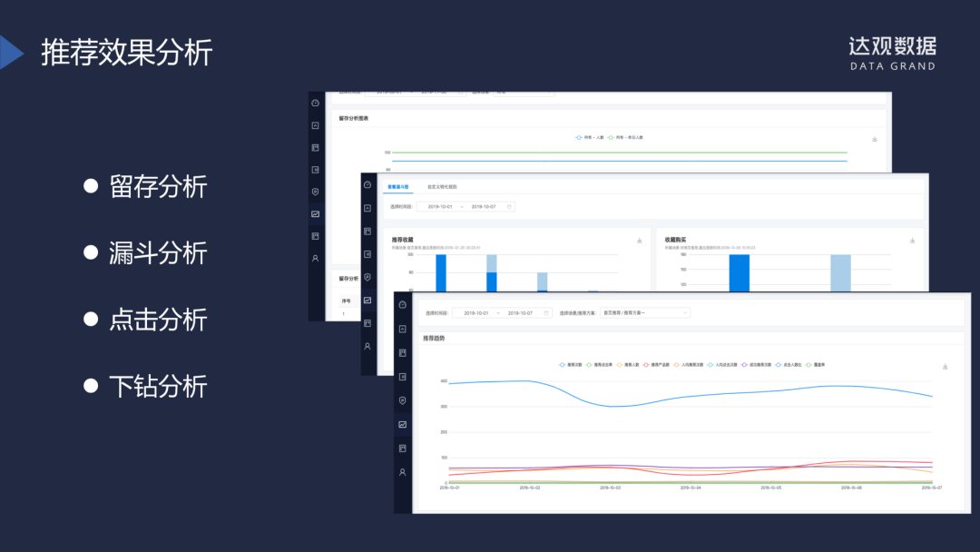The width and height of the screenshot is (980, 552).
Task: Switch to 自定义转化规则 tab
Action: (442, 187)
